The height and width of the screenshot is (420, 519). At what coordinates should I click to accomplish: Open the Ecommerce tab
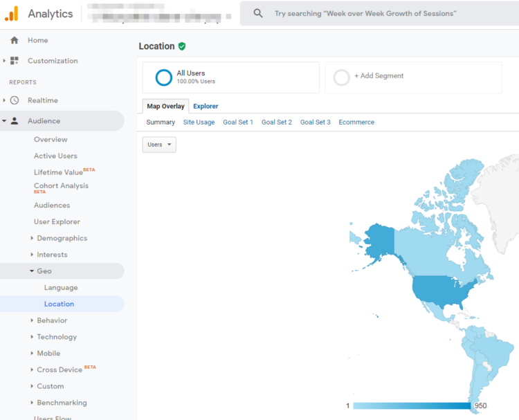pyautogui.click(x=356, y=122)
